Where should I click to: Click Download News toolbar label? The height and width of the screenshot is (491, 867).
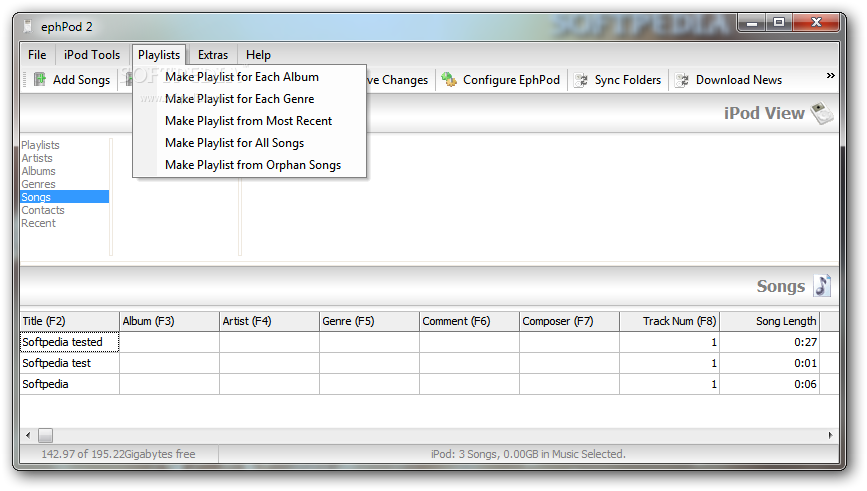739,80
